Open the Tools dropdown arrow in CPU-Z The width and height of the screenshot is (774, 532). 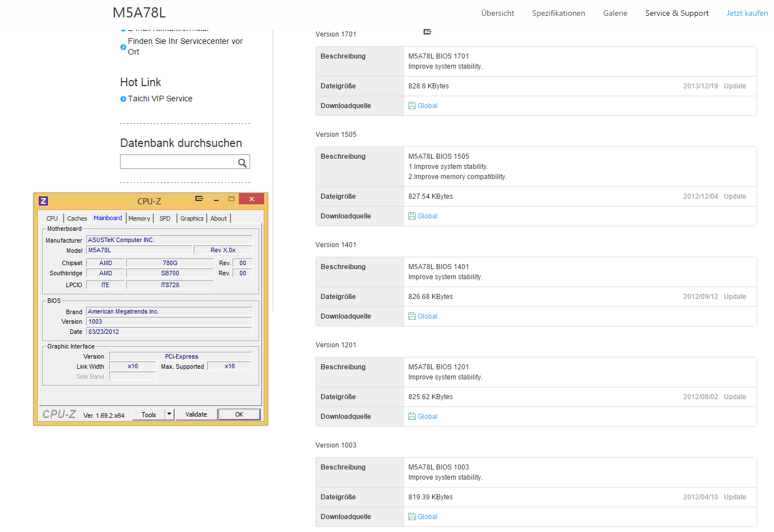click(169, 414)
